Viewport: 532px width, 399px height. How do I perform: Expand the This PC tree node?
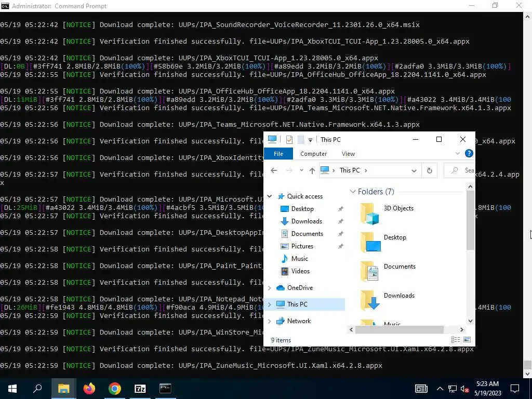[x=270, y=304]
